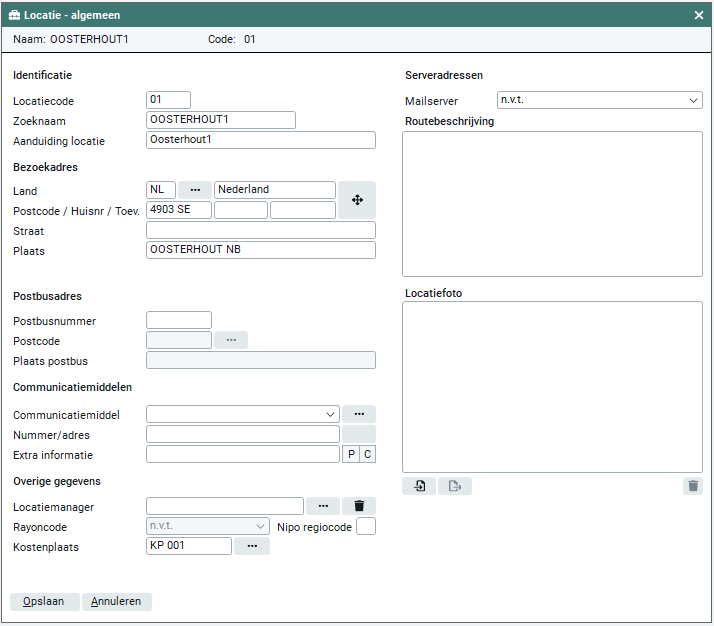This screenshot has height=626, width=714.
Task: Delete the location photo with the trash icon
Action: tap(692, 486)
